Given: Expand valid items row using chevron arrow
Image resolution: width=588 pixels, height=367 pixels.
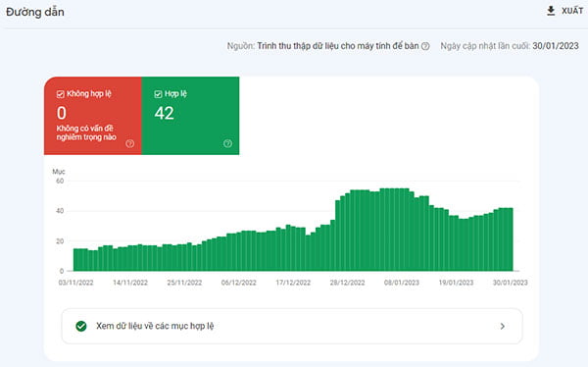Looking at the screenshot, I should tap(503, 326).
